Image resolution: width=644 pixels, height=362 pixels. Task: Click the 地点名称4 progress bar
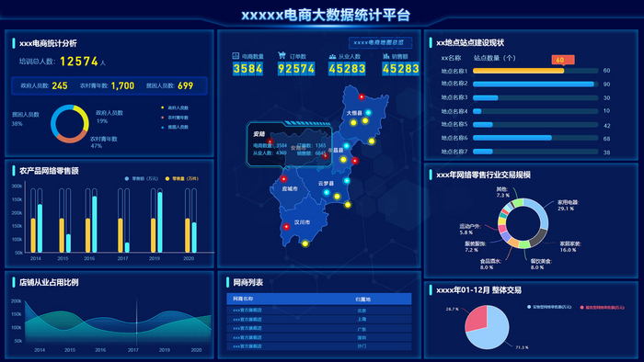point(477,111)
